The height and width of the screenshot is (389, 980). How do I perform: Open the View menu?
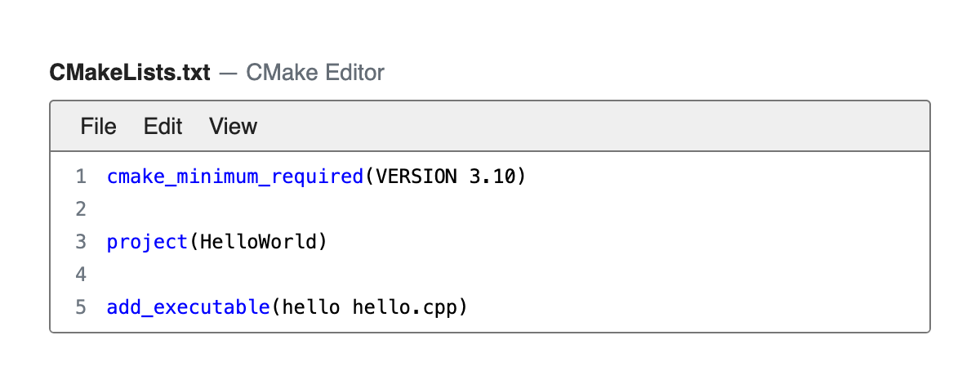point(233,126)
